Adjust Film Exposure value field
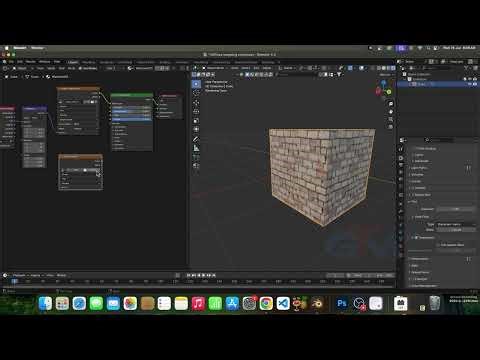The width and height of the screenshot is (480, 360). tap(455, 209)
